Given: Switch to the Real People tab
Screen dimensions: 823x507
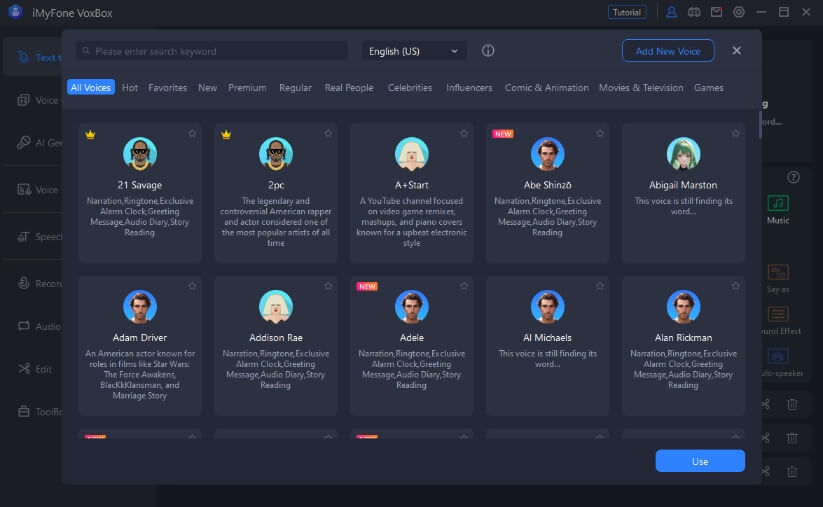Looking at the screenshot, I should 349,88.
